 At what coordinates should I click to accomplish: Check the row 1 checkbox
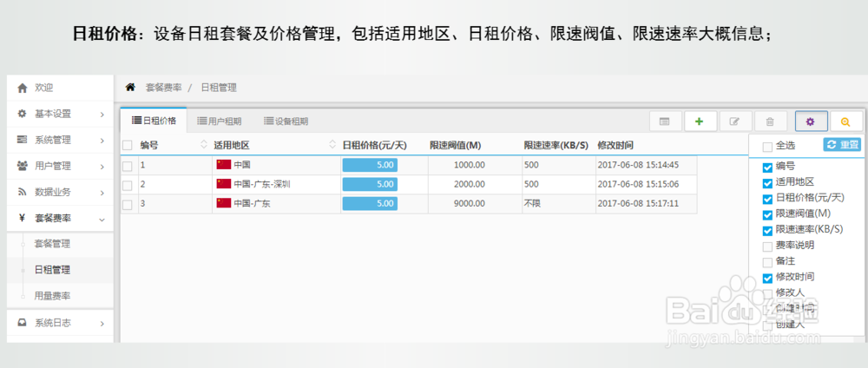pos(128,166)
